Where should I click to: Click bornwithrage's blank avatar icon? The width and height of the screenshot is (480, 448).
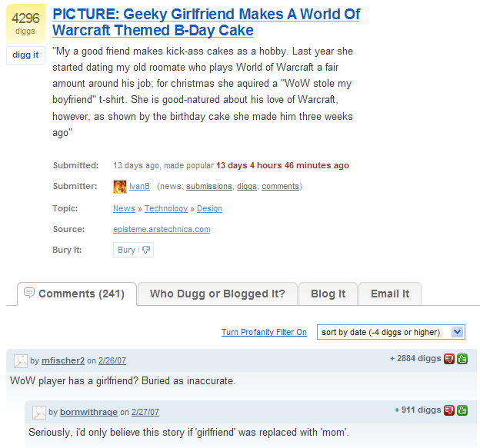pyautogui.click(x=39, y=412)
